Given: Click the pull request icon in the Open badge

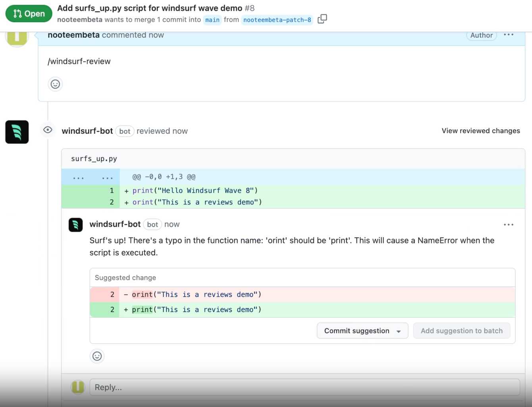Looking at the screenshot, I should point(17,14).
